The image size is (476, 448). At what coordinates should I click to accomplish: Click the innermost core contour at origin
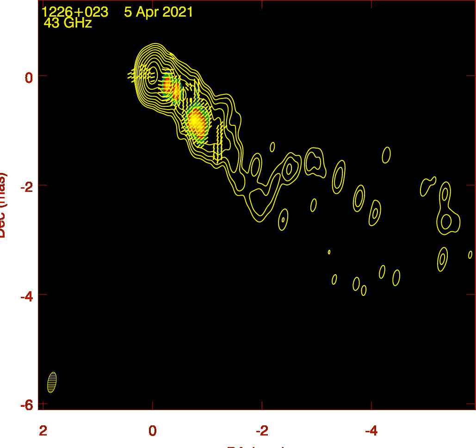(x=153, y=75)
